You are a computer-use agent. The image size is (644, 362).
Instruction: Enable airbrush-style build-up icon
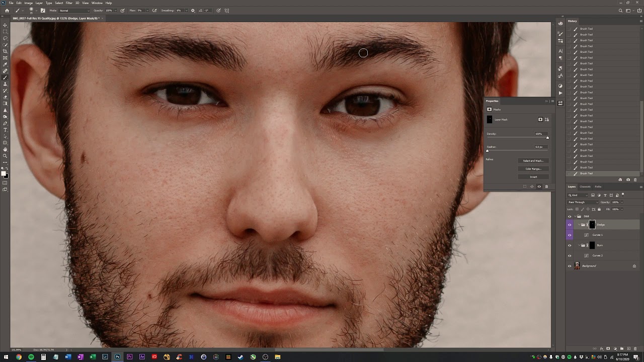click(x=154, y=11)
